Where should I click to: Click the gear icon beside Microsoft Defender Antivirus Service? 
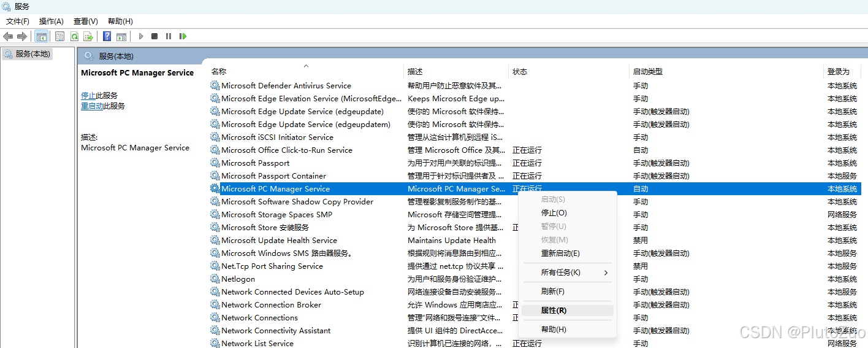[215, 85]
